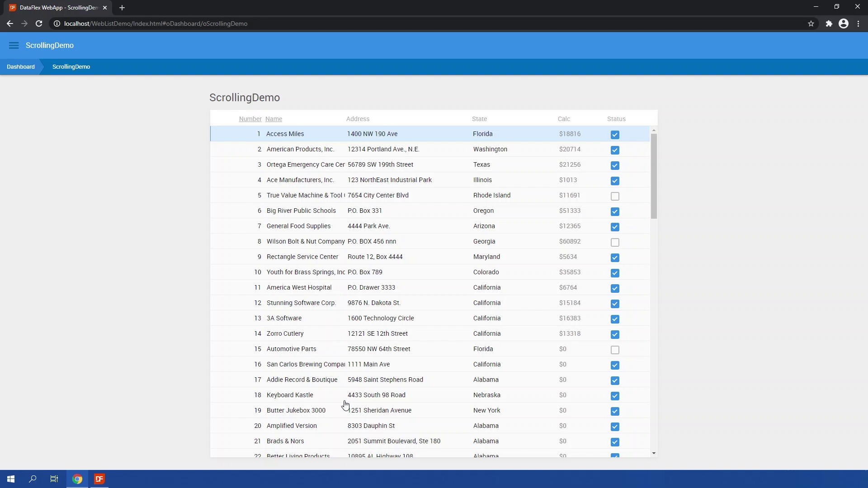This screenshot has height=488, width=868.
Task: Go to Dashboard breadcrumb
Action: 21,67
